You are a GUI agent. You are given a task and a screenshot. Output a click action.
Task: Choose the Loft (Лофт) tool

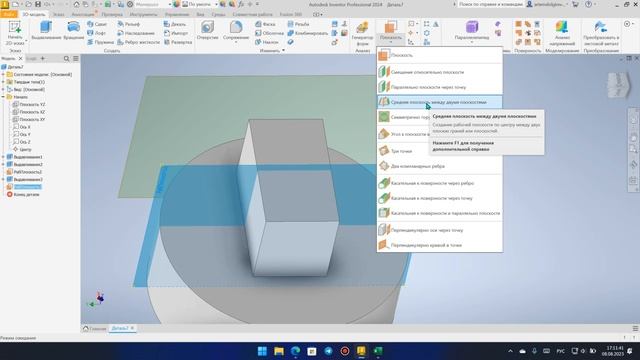tap(97, 33)
